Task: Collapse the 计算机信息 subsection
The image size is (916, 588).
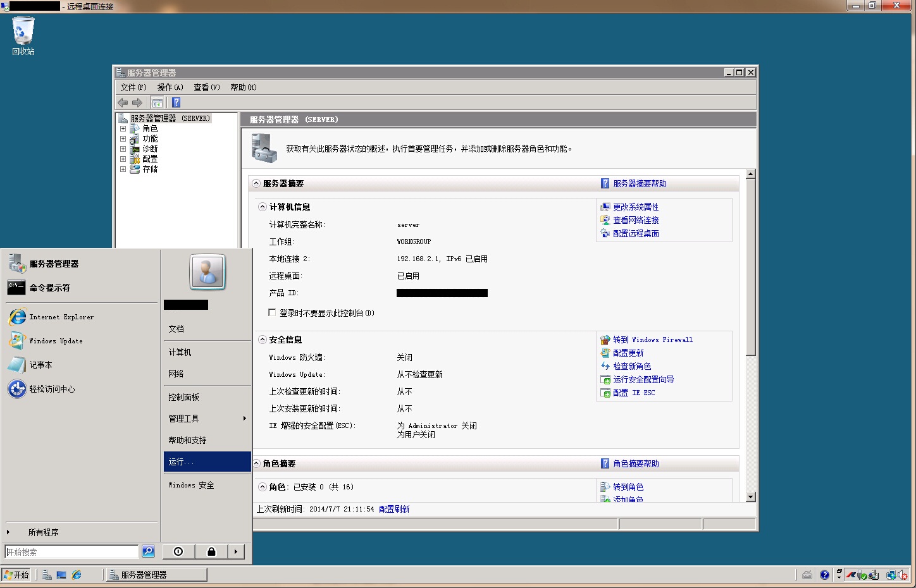Action: [263, 207]
